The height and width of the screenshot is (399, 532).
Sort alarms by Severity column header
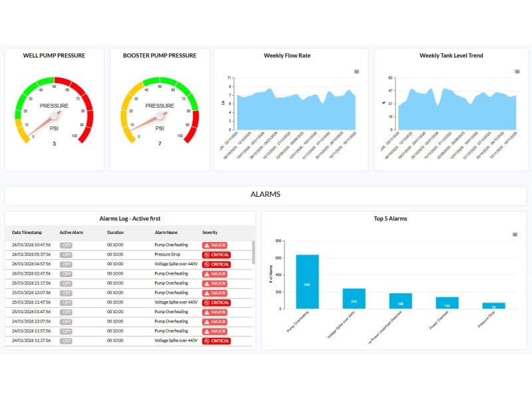(x=209, y=233)
